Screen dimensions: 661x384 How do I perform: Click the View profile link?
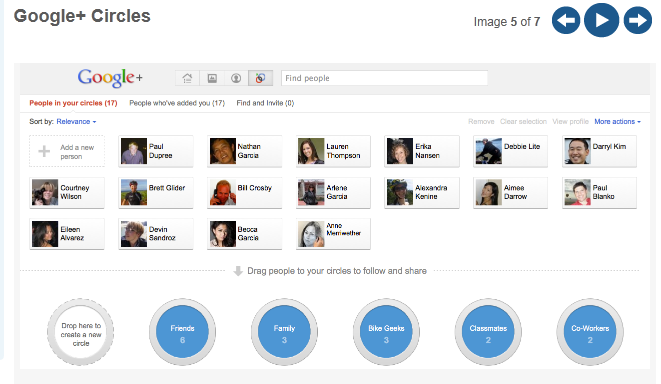coord(570,121)
